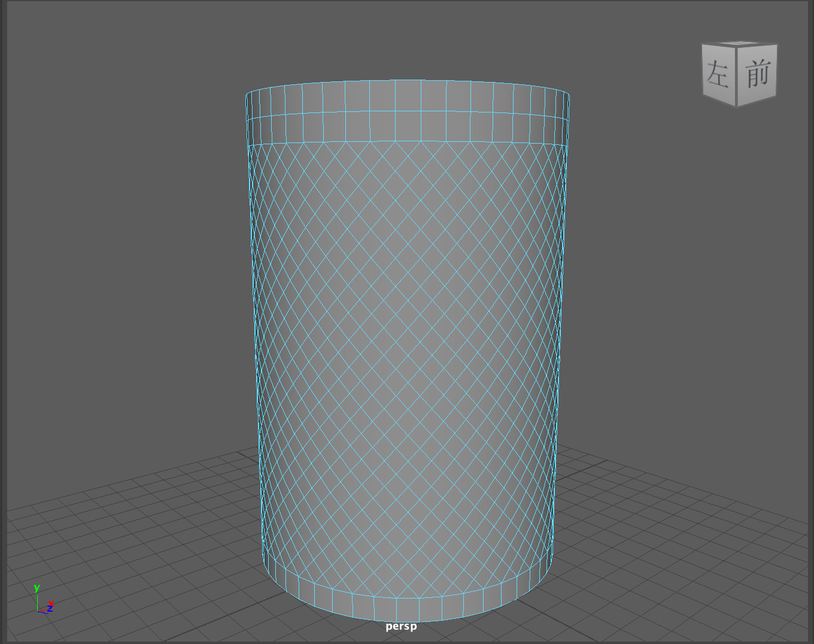Screen dimensions: 814x644
Task: Click the XYZ axis orientation indicator
Action: pyautogui.click(x=43, y=599)
